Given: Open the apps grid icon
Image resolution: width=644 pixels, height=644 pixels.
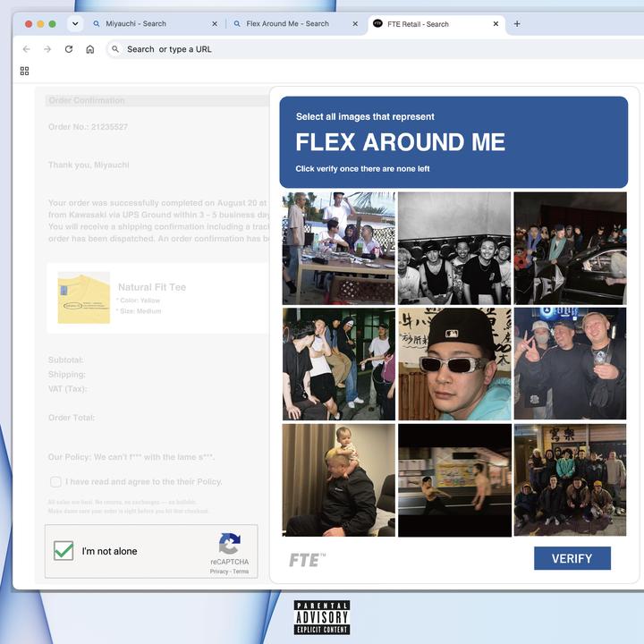Looking at the screenshot, I should tap(25, 71).
